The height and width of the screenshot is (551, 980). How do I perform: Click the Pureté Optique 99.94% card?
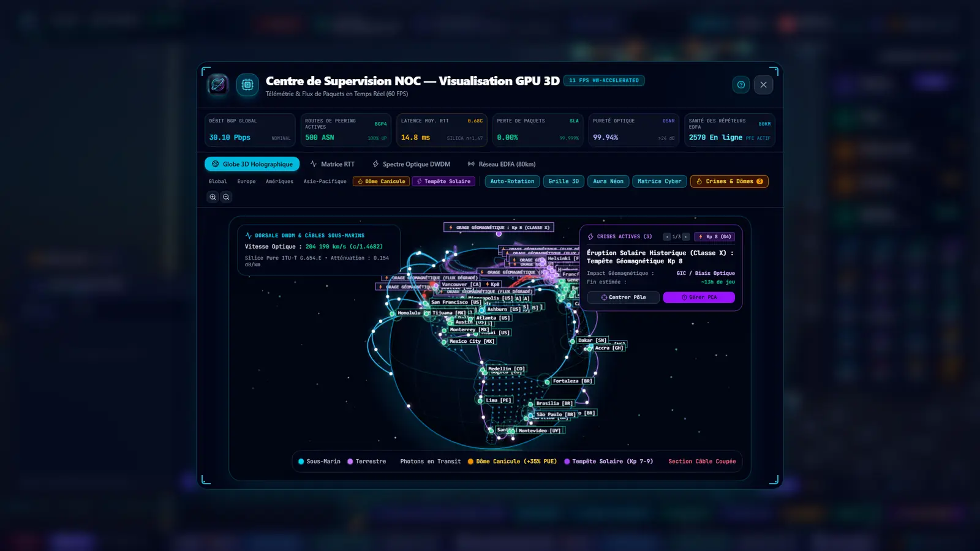(x=634, y=130)
